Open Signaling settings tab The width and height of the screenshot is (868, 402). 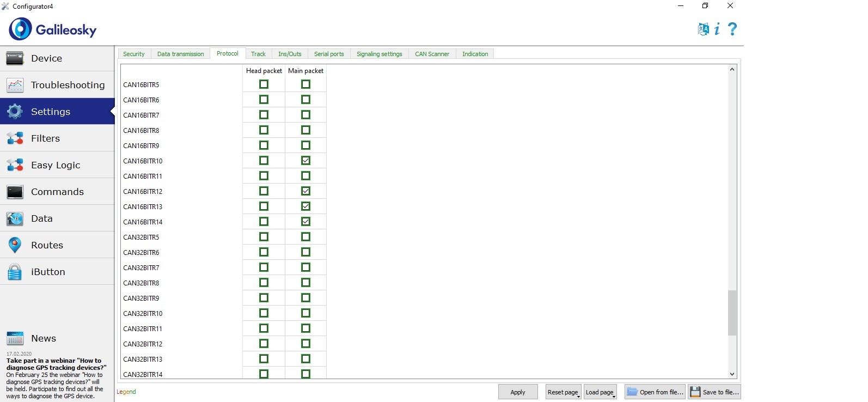pos(380,54)
